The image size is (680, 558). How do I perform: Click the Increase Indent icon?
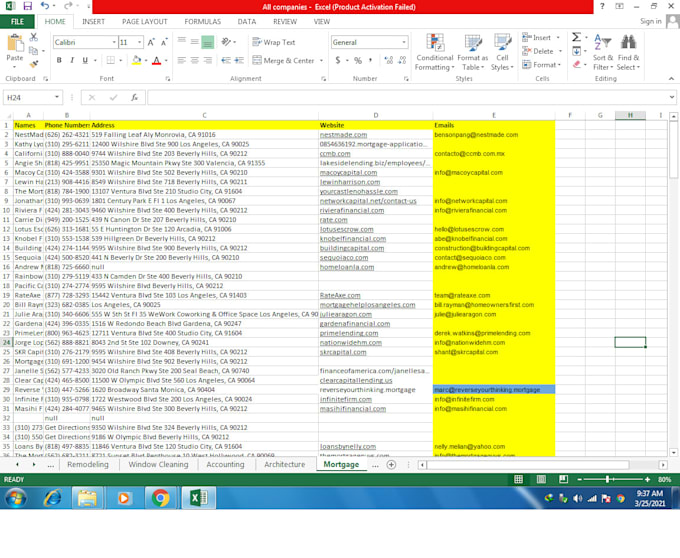[x=239, y=60]
